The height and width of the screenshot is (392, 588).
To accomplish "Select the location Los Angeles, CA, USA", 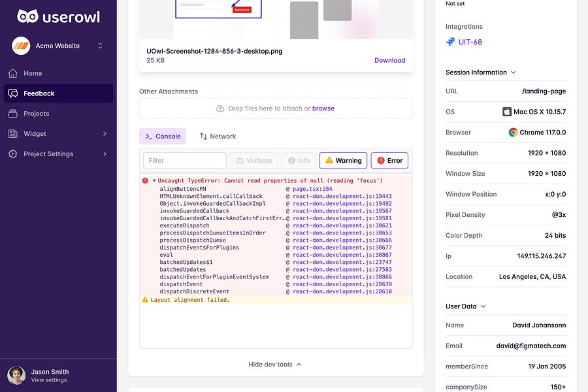I will click(532, 277).
